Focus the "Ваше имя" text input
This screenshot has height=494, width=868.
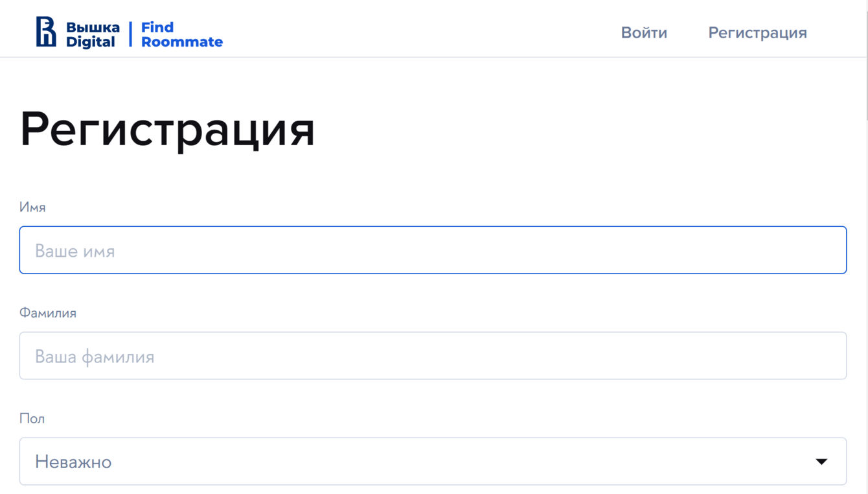[433, 250]
